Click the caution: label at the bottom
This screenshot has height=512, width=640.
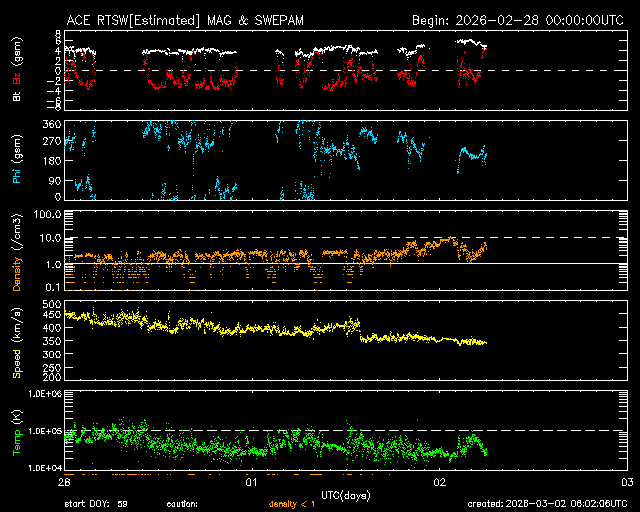point(183,504)
